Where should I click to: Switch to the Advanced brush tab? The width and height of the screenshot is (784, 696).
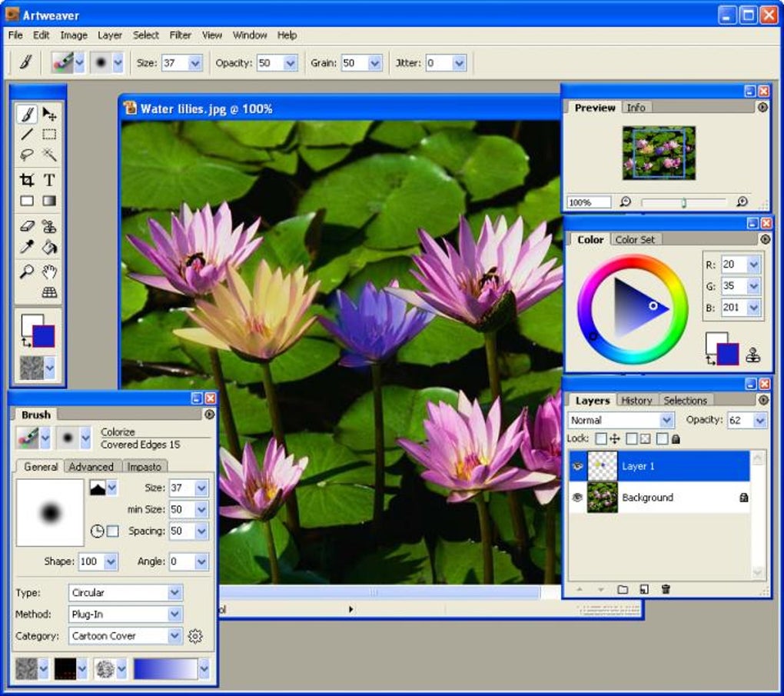coord(91,467)
